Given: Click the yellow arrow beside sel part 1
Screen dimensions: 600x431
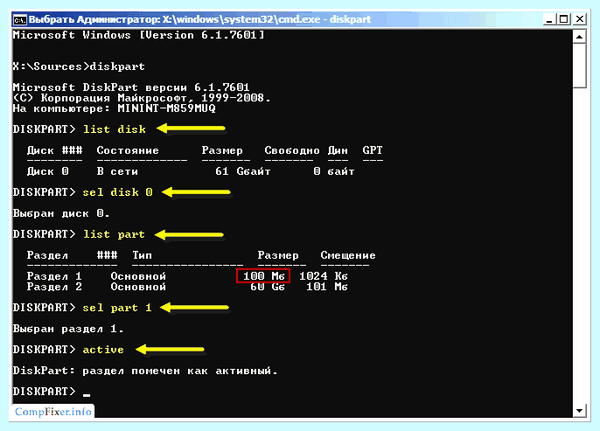Looking at the screenshot, I should [194, 307].
